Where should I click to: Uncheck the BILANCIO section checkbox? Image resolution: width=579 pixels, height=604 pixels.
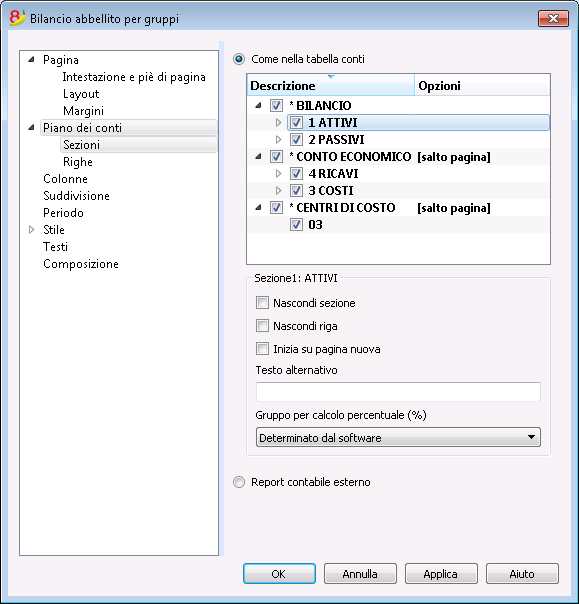coord(276,106)
